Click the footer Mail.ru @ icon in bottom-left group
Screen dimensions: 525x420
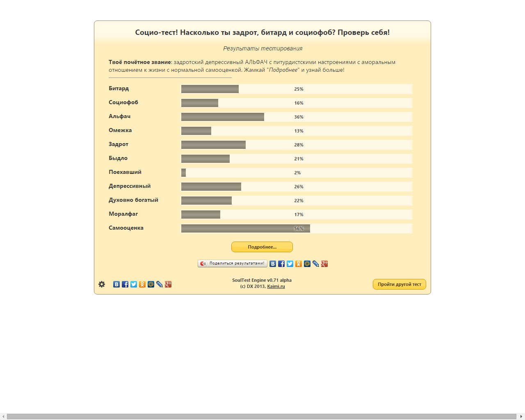point(151,284)
